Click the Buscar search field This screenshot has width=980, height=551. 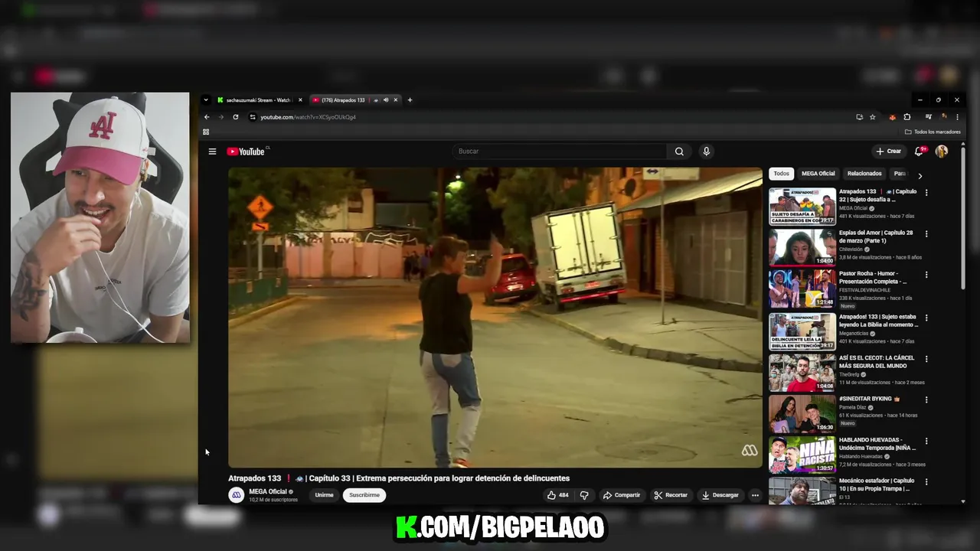pyautogui.click(x=560, y=152)
